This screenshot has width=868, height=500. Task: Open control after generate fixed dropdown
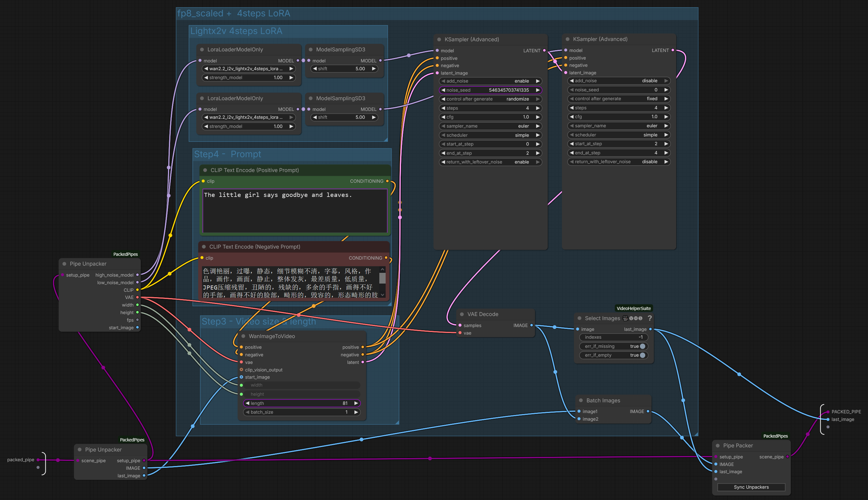619,99
